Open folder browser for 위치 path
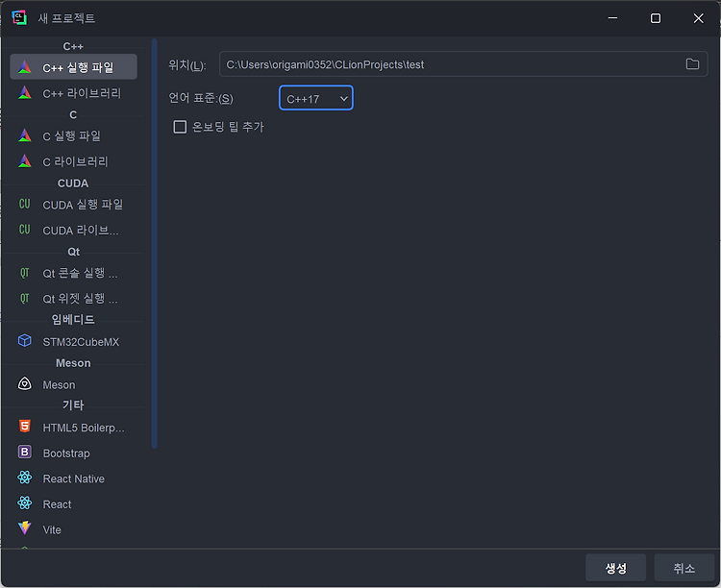The height and width of the screenshot is (588, 721). 692,64
